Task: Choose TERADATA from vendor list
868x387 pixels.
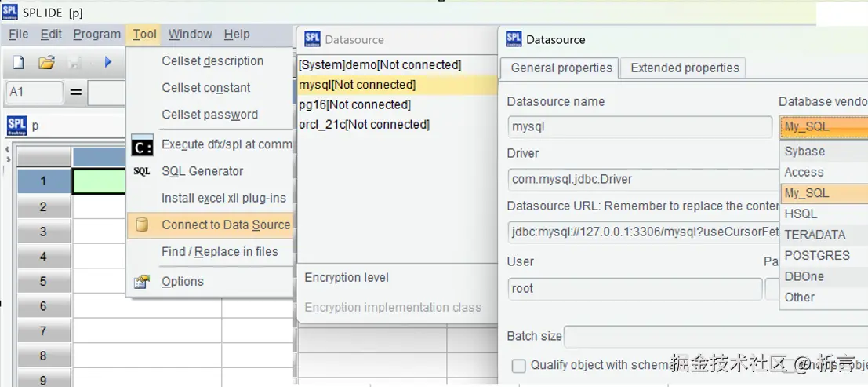Action: (824, 235)
